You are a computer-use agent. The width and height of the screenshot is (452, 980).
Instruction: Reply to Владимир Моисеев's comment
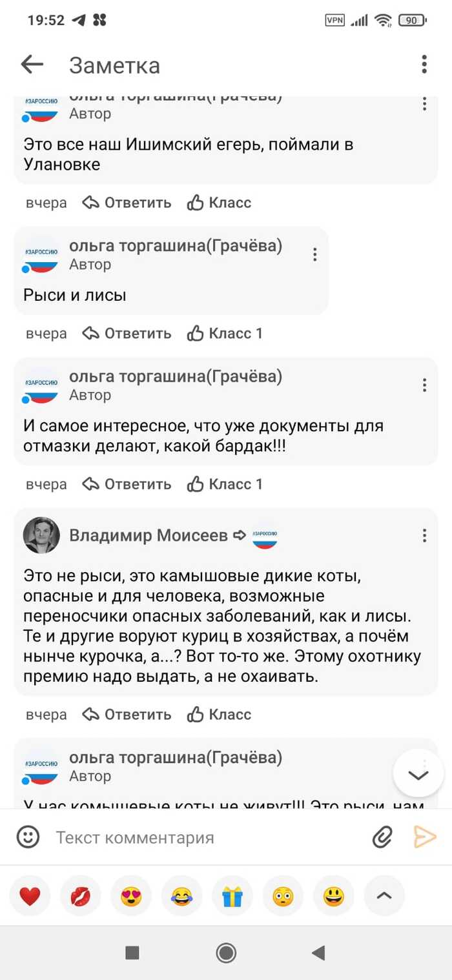(127, 715)
